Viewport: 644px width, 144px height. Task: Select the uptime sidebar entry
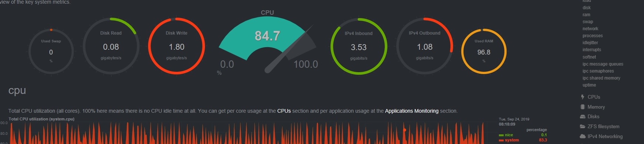(x=589, y=85)
